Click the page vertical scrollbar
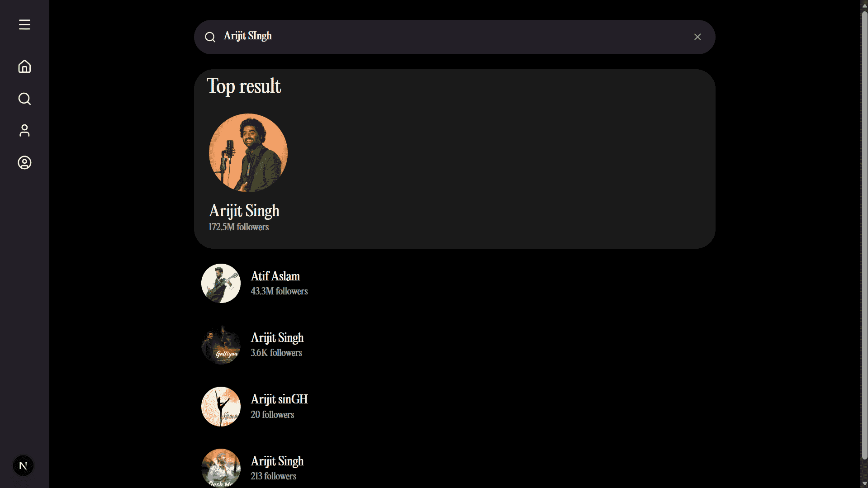The image size is (868, 488). click(864, 226)
